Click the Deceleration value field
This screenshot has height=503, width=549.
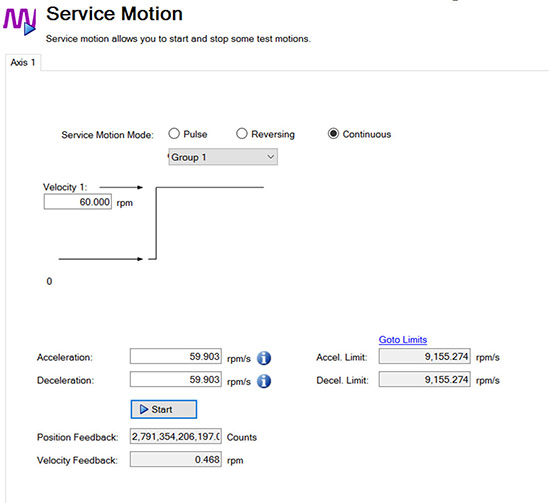[x=176, y=379]
